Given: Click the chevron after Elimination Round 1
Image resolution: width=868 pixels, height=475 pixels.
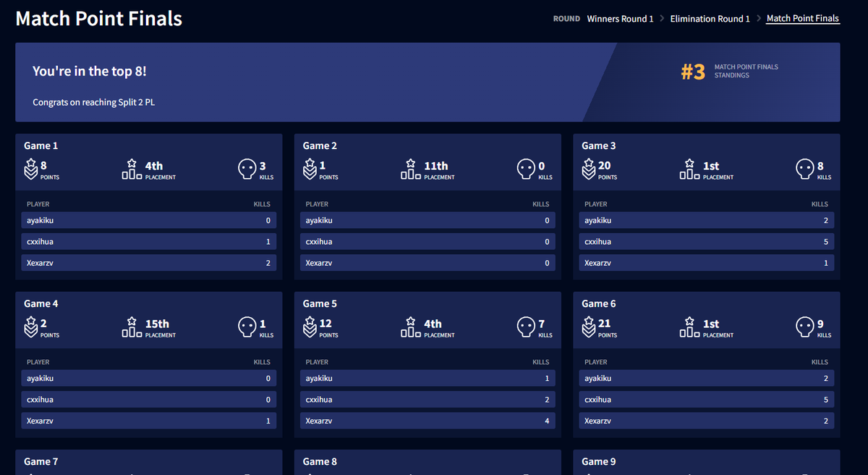Looking at the screenshot, I should coord(758,19).
